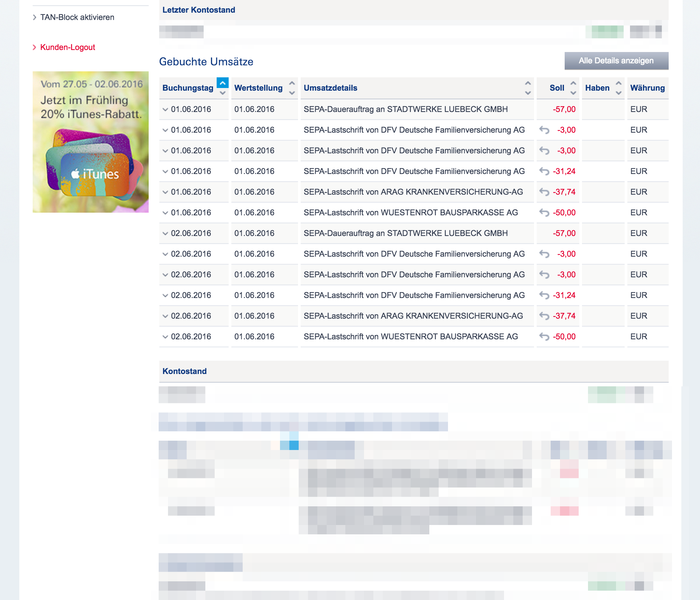Expand 01.06.2016 WUESTENROT BAUSPARKASSE row

pos(165,213)
